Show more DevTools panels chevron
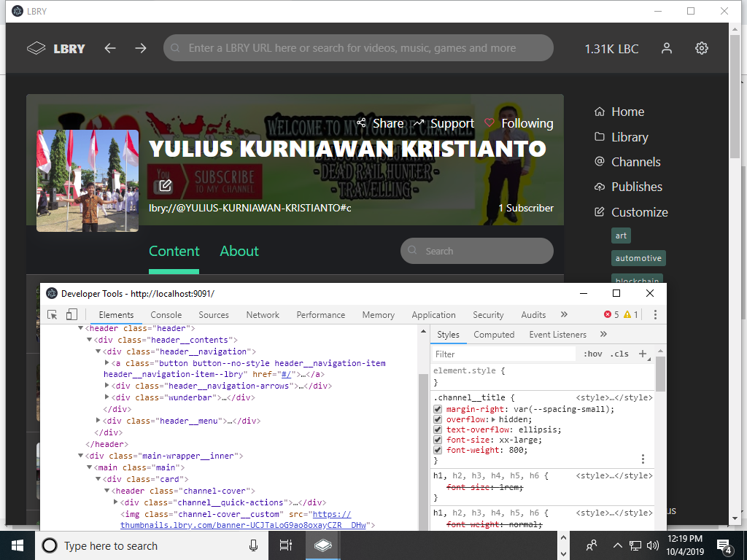 point(564,314)
